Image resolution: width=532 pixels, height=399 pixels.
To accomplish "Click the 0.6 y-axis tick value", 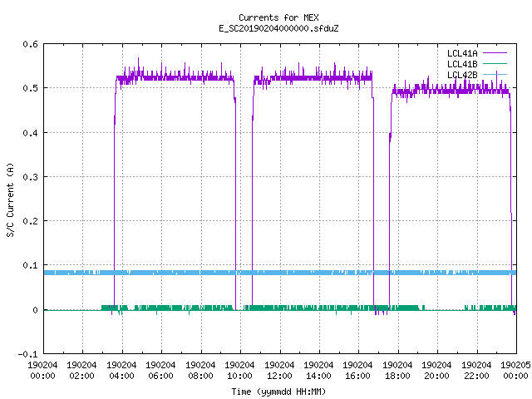I will tap(30, 44).
